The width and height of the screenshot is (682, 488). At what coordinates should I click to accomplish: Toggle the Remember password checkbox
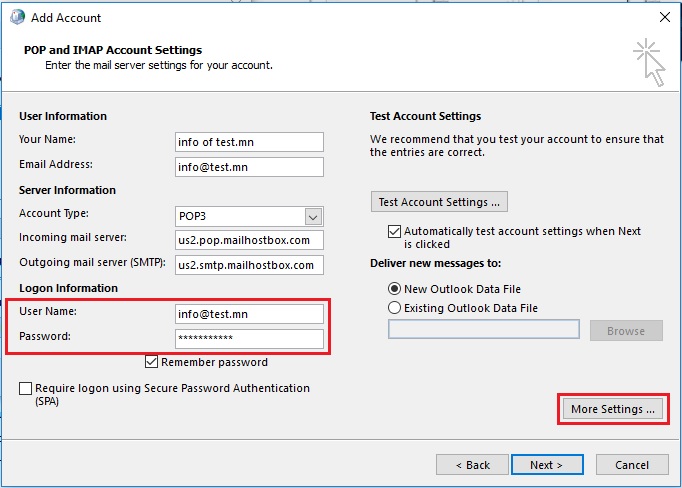click(x=151, y=362)
